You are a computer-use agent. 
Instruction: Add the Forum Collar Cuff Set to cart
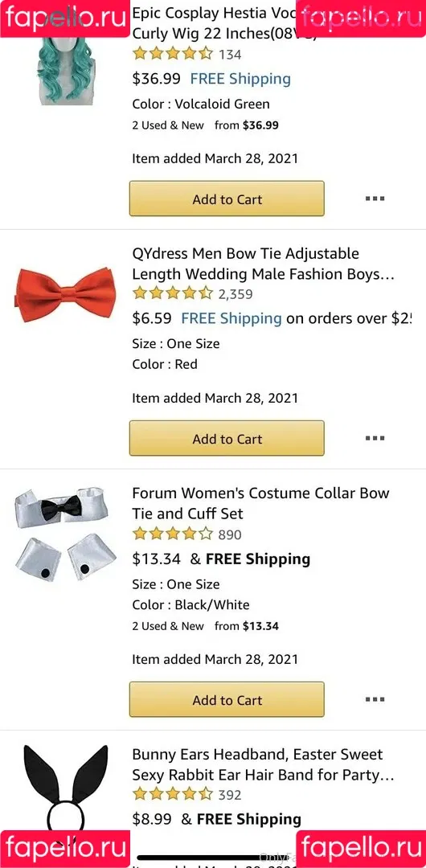[227, 700]
